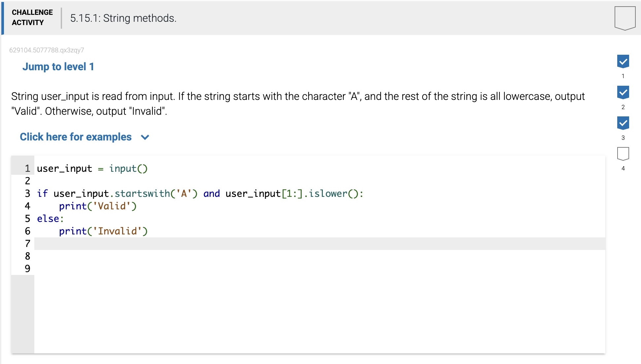Click line number 3 in gutter
641x364 pixels.
27,194
